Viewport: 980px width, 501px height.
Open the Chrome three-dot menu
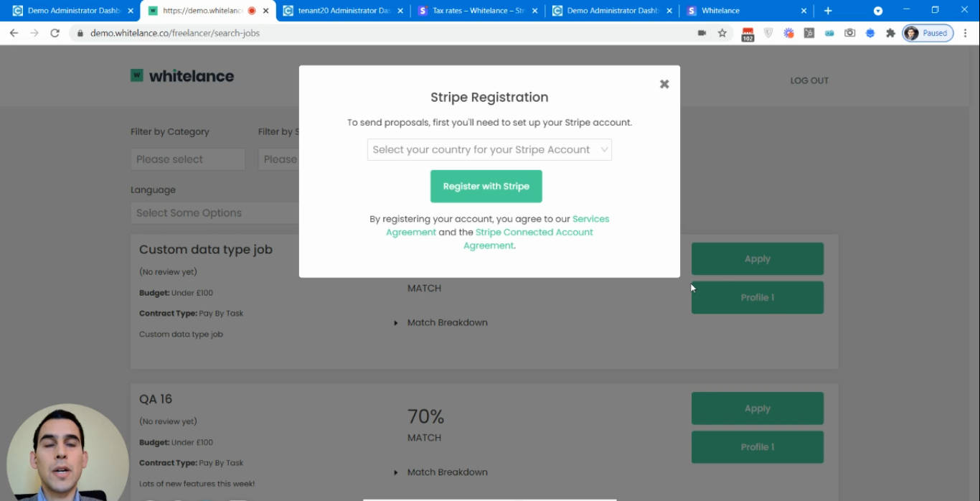(966, 33)
